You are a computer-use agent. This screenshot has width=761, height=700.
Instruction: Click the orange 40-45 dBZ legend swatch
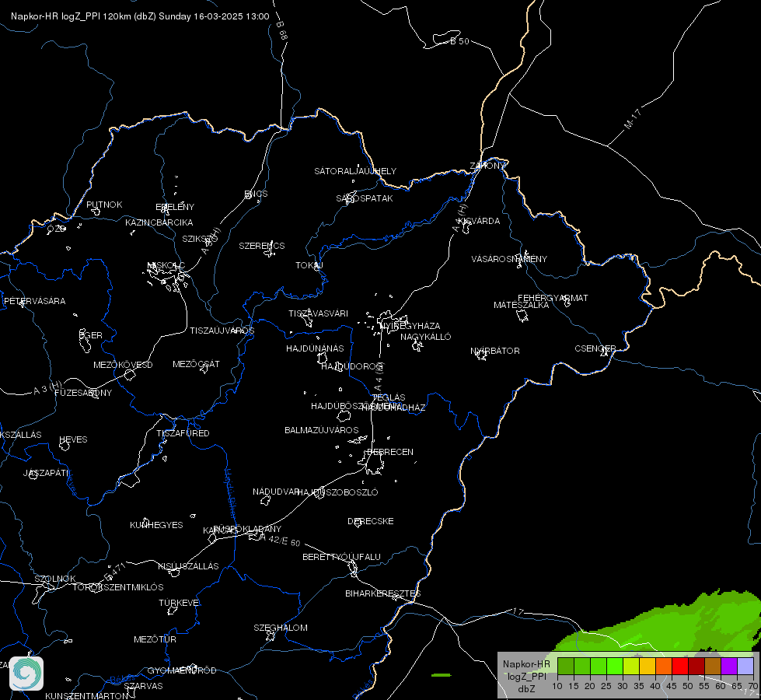tap(664, 666)
